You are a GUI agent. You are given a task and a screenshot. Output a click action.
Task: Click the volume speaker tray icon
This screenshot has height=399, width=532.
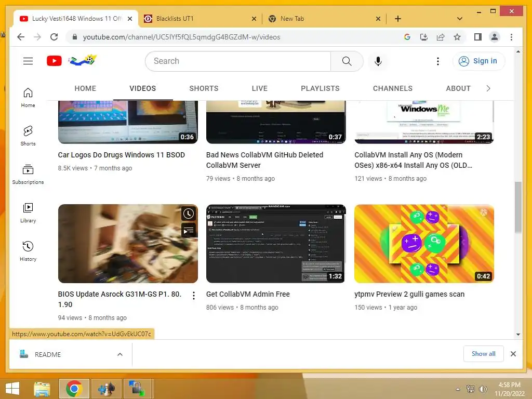tap(483, 389)
